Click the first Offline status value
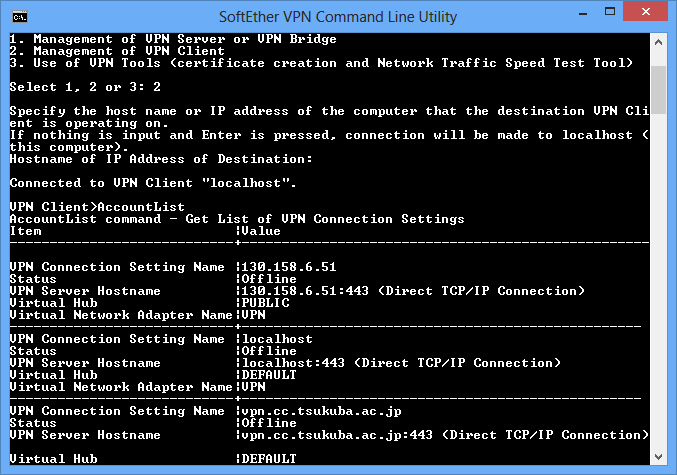Viewport: 677px width, 475px height. coord(269,279)
